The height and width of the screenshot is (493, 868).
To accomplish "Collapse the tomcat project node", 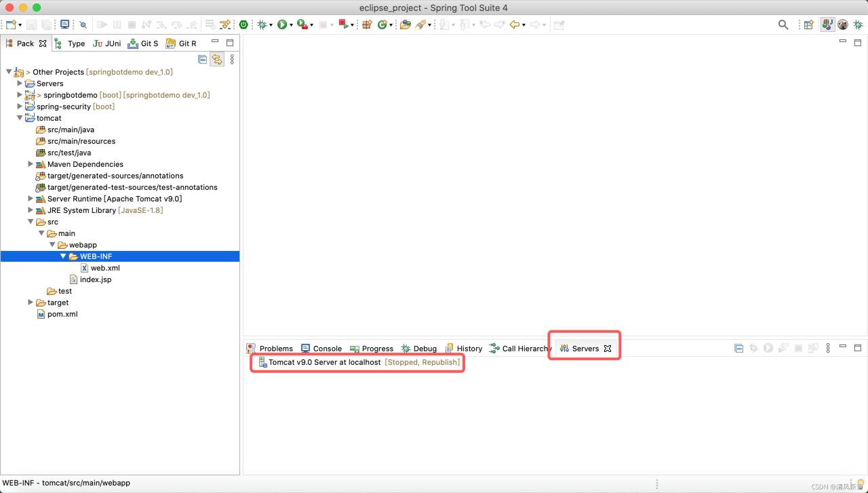I will (20, 118).
